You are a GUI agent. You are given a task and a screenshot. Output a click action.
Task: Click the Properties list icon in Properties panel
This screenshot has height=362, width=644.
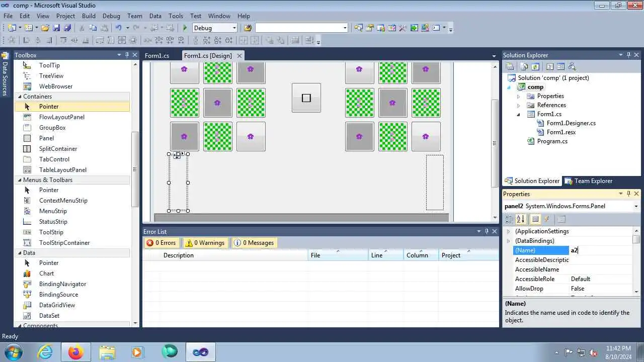point(535,219)
